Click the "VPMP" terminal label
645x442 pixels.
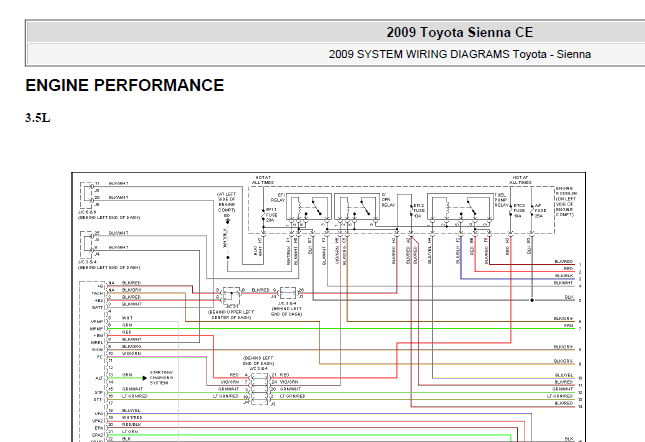tap(97, 322)
